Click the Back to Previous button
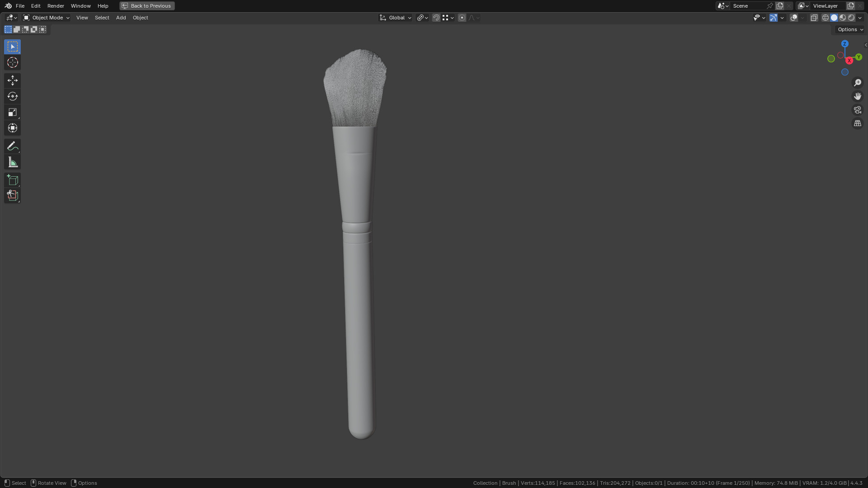868x488 pixels. click(147, 6)
